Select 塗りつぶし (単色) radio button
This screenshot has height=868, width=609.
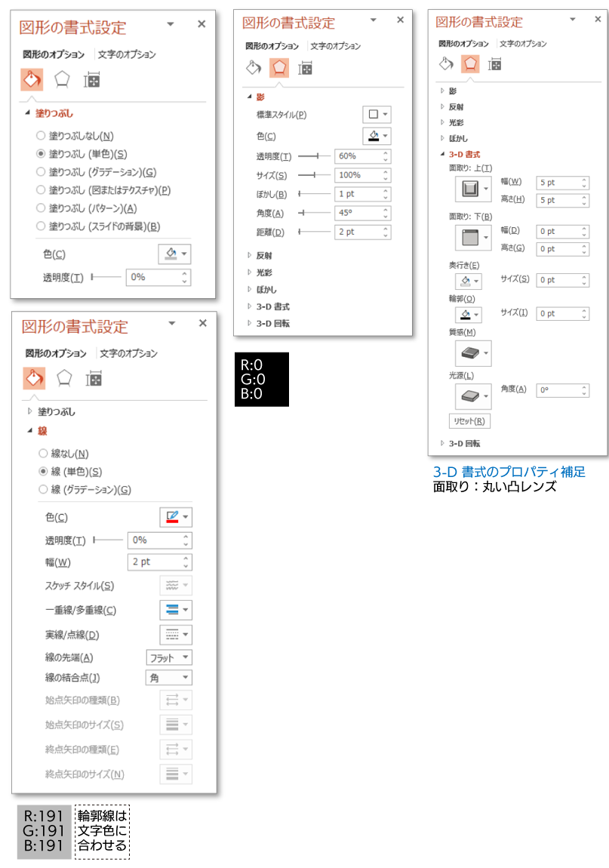pyautogui.click(x=41, y=154)
